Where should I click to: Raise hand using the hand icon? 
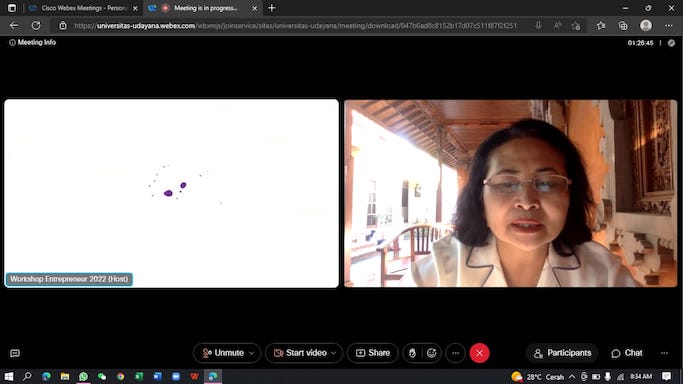pyautogui.click(x=413, y=353)
